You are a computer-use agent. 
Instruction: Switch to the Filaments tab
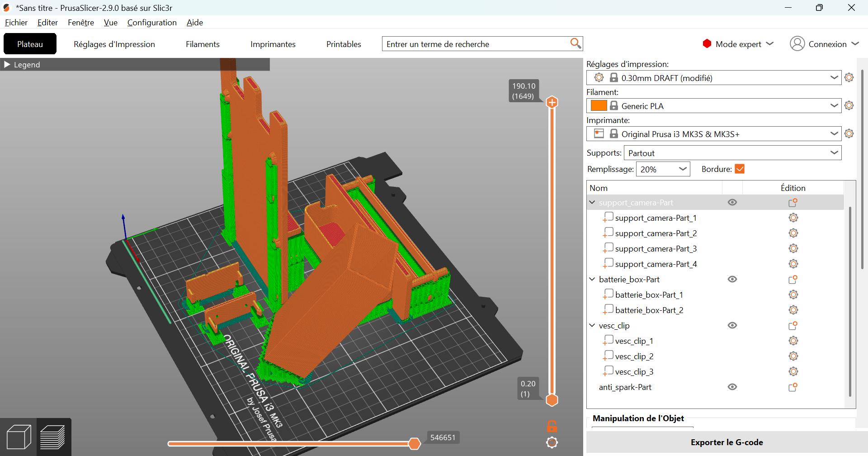coord(203,44)
